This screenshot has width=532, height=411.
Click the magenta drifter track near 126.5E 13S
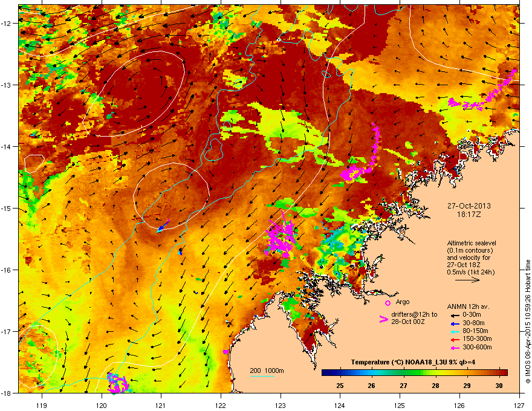point(484,91)
